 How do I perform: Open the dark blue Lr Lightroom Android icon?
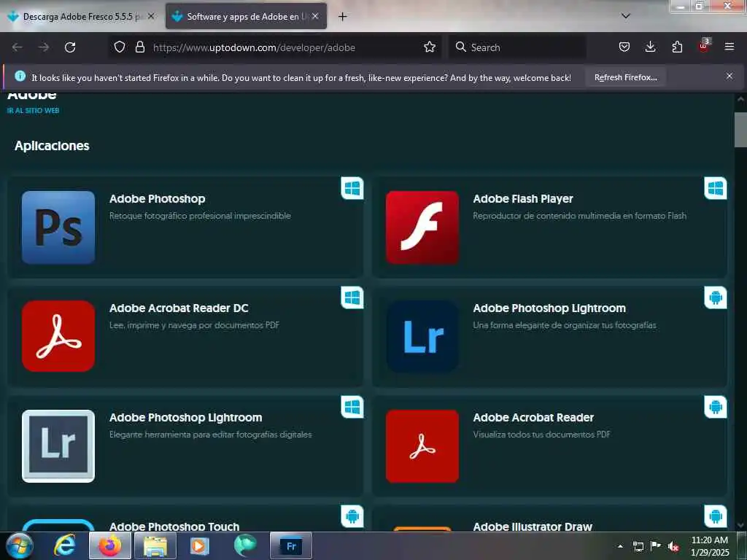(422, 336)
